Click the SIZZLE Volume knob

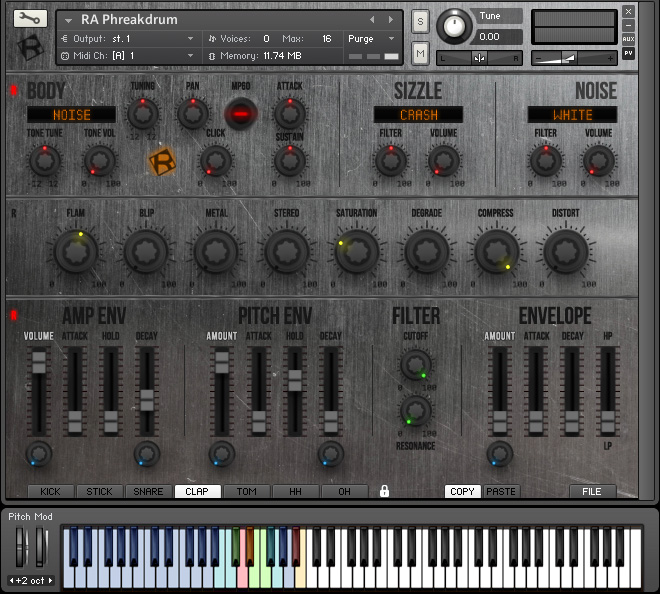tap(444, 161)
